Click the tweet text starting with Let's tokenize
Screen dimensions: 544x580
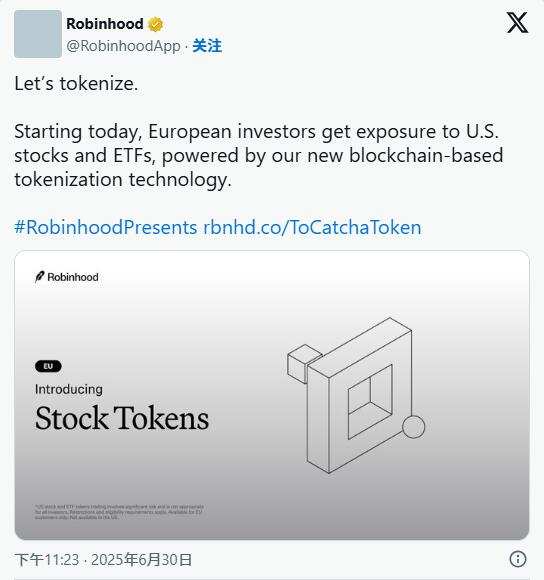coord(76,84)
